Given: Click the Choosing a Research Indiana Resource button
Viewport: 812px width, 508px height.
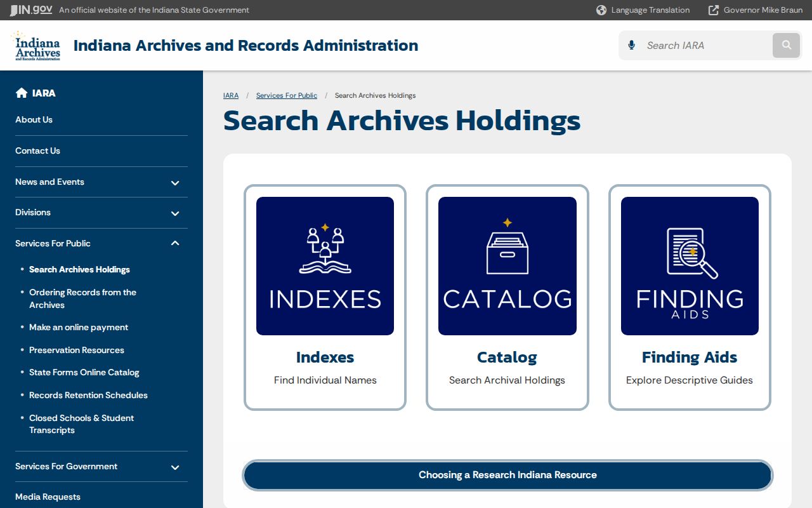Looking at the screenshot, I should click(x=507, y=475).
